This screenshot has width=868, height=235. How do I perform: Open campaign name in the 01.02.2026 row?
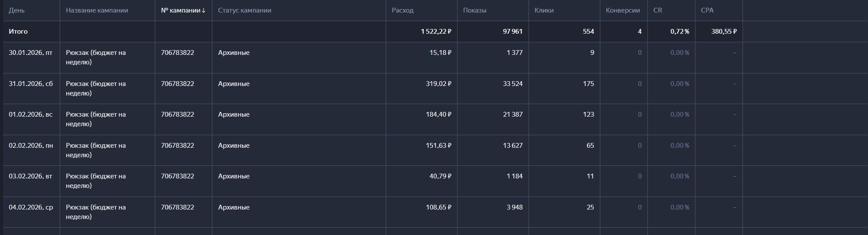(x=96, y=119)
